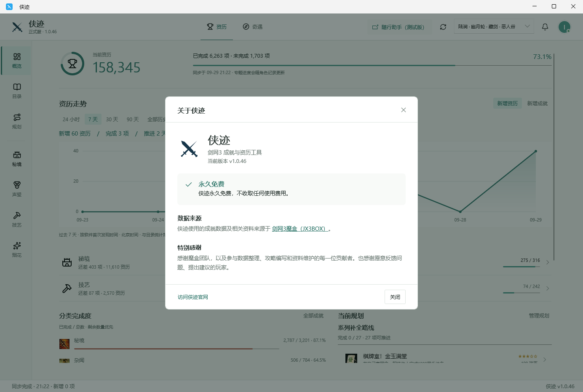
Task: Click the 侠迹 app logo in header
Action: 17,27
